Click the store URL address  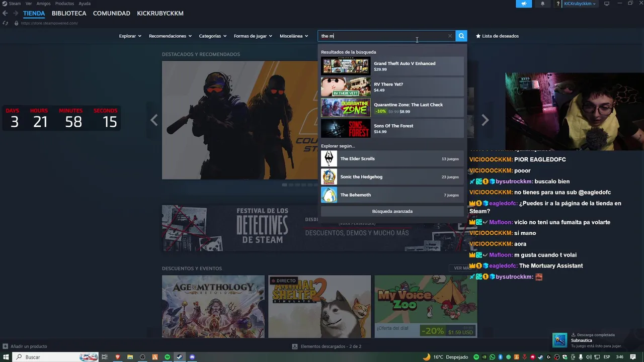[x=49, y=23]
